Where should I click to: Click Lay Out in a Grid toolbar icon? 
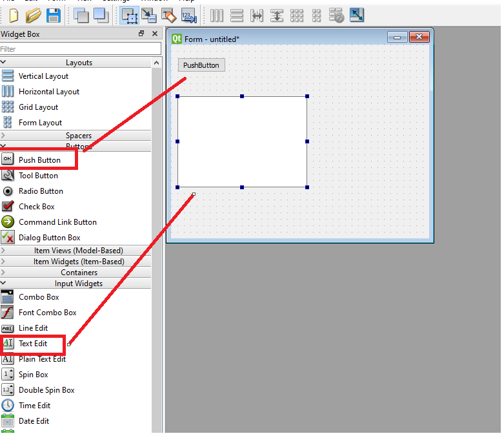(x=296, y=16)
